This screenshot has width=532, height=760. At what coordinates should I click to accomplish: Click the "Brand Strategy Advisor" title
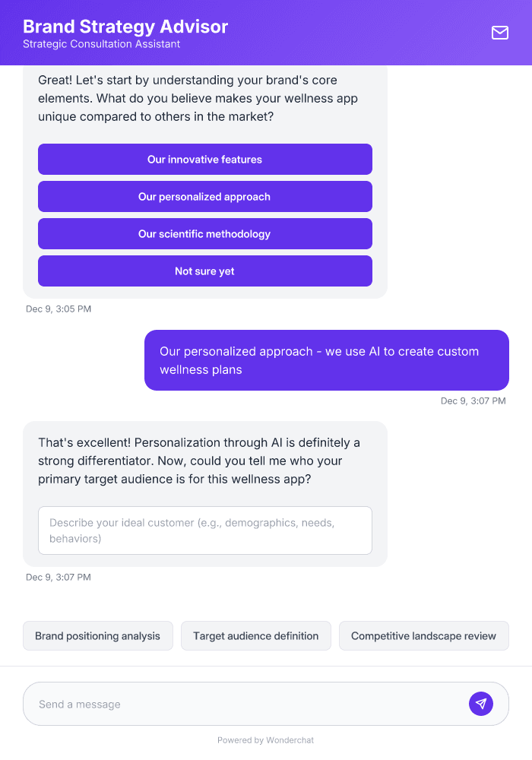coord(125,26)
